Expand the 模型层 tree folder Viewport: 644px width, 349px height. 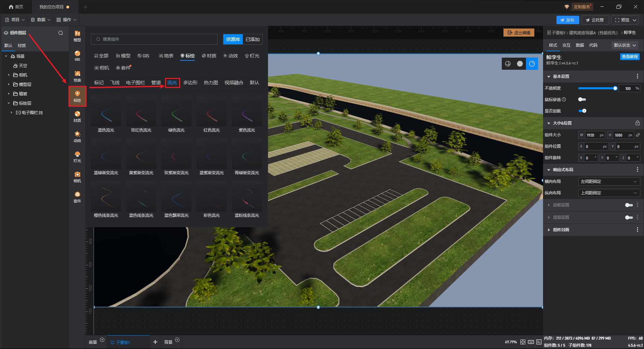[9, 84]
